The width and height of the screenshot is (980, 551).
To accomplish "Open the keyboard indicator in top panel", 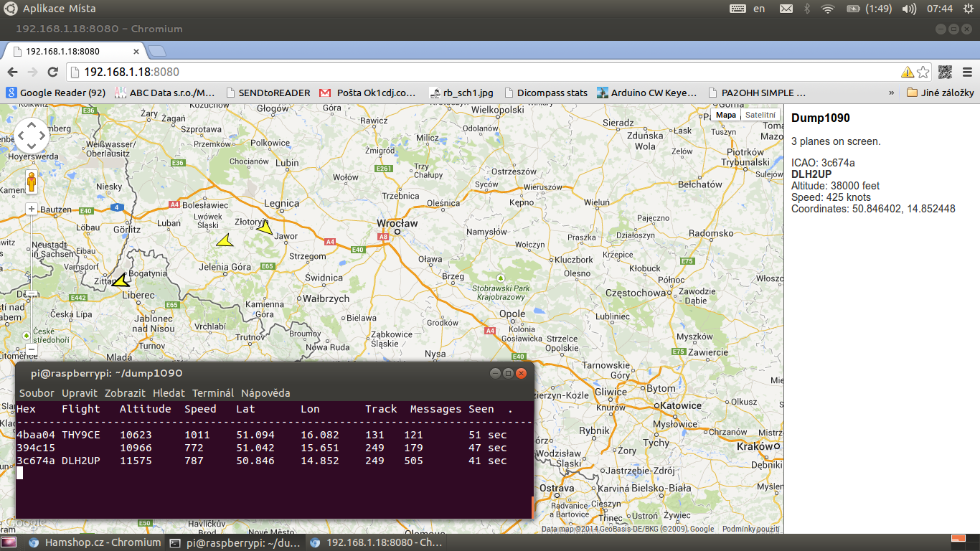I will 738,9.
